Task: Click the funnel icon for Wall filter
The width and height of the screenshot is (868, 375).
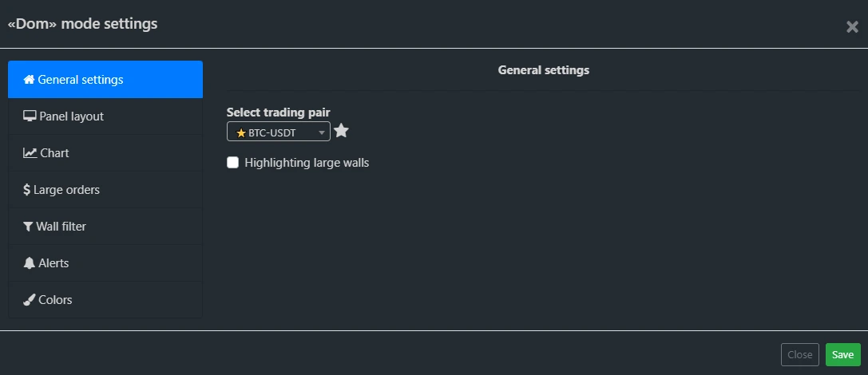Action: pos(29,227)
